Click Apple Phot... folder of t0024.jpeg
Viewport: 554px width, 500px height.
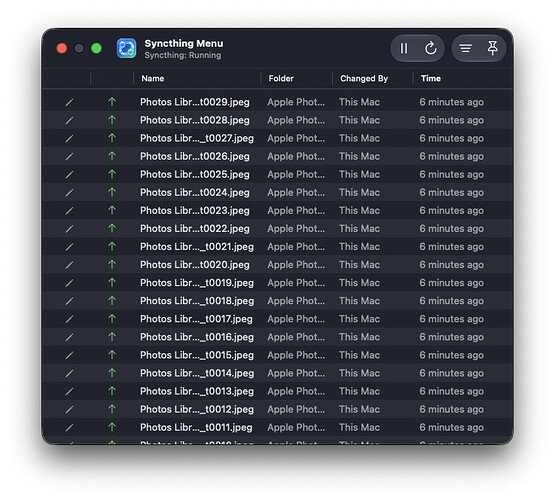point(296,193)
